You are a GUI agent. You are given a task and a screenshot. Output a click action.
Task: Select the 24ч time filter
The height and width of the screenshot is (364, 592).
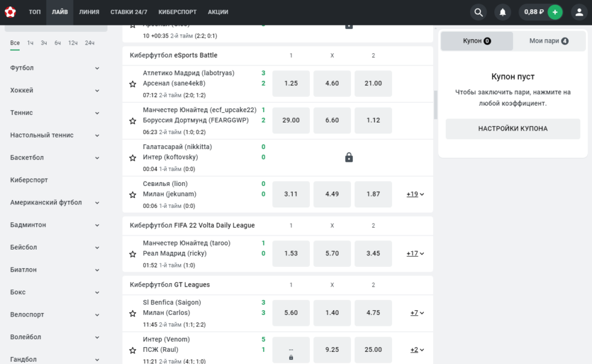click(x=90, y=43)
